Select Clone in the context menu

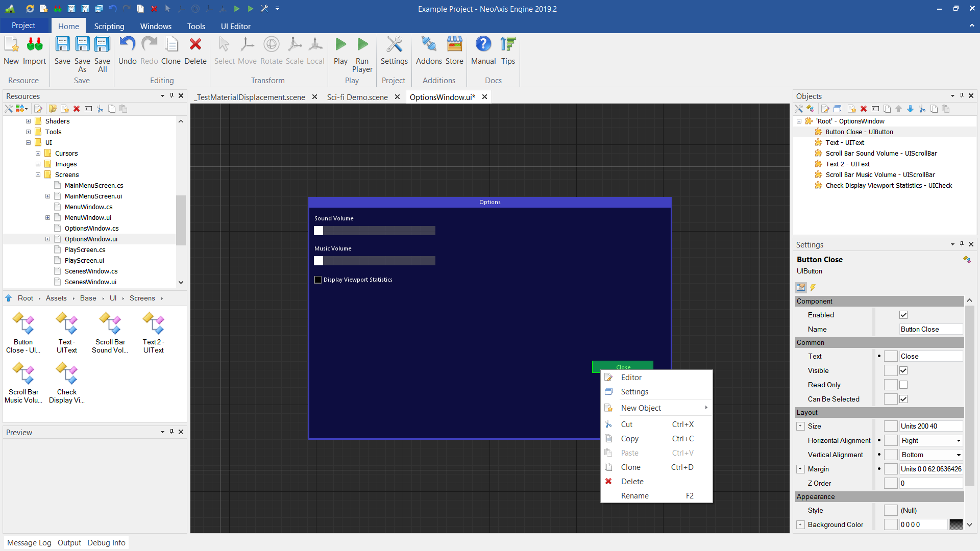[x=630, y=467]
